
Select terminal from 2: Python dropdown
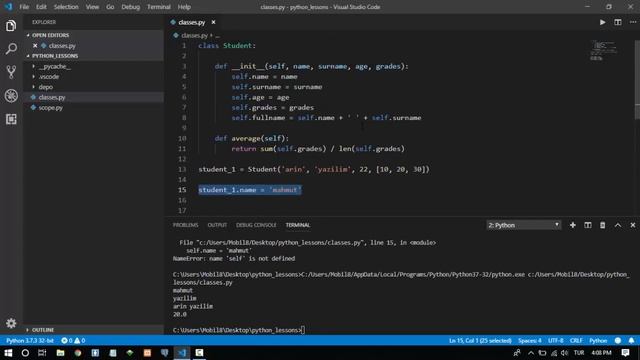point(524,225)
